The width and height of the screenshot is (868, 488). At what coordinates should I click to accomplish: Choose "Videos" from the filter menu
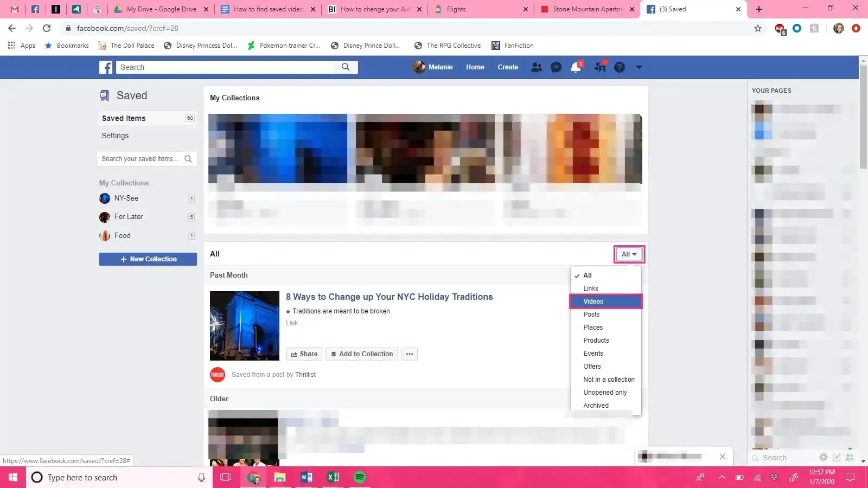[593, 301]
